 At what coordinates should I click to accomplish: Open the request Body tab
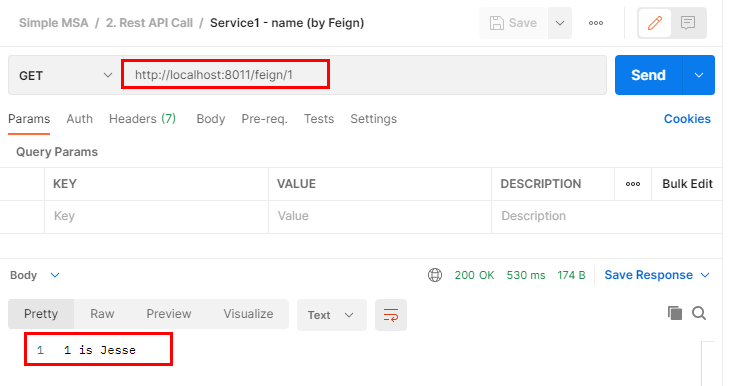[211, 119]
